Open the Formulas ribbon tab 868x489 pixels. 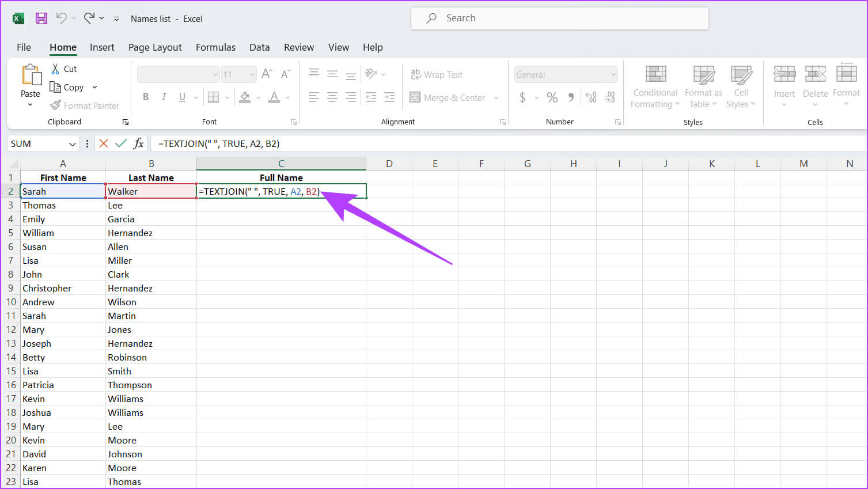[x=215, y=47]
